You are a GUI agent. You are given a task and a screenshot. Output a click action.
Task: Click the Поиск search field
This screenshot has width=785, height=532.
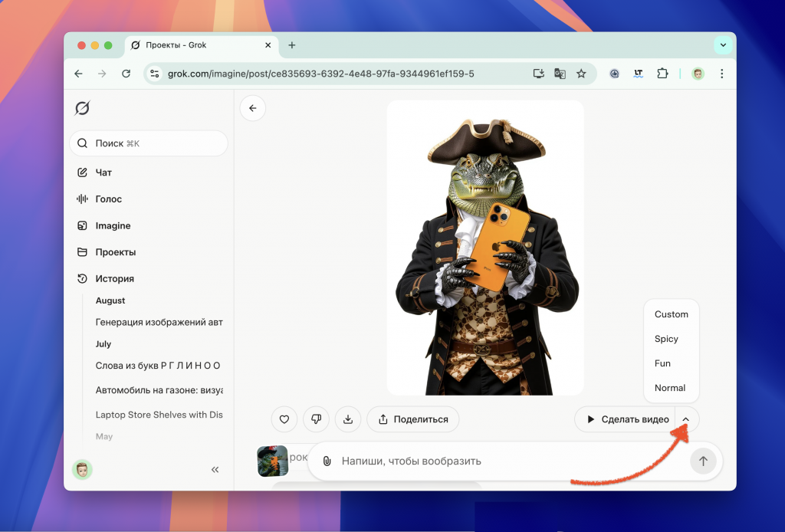click(149, 143)
